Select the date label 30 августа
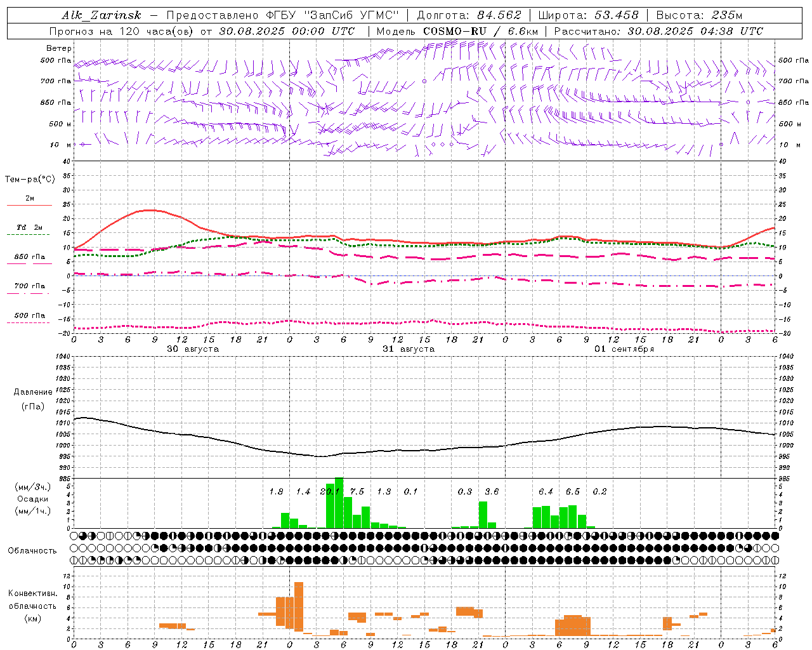The height and width of the screenshot is (650, 812). (x=193, y=349)
